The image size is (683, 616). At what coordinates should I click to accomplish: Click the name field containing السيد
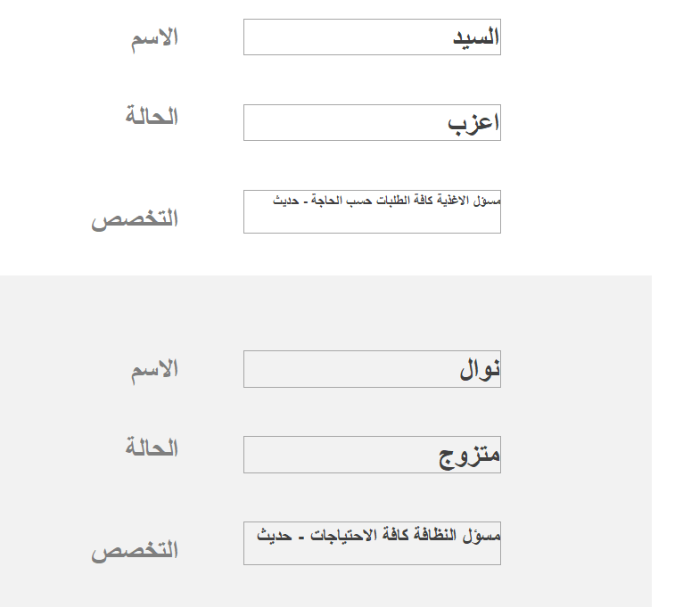[x=372, y=37]
